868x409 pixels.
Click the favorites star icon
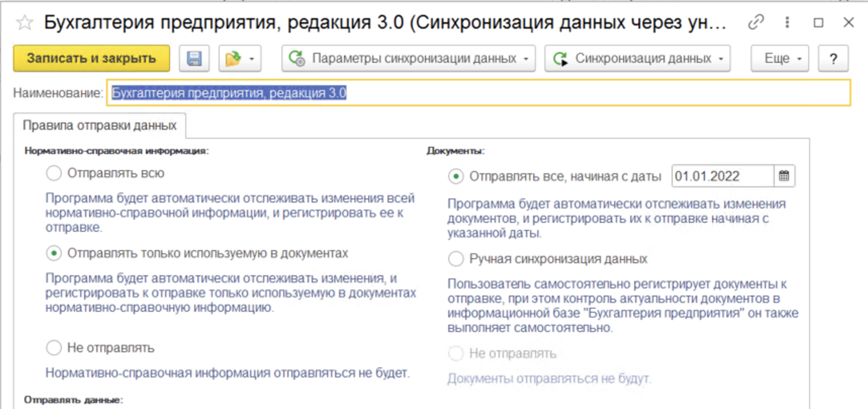[24, 23]
